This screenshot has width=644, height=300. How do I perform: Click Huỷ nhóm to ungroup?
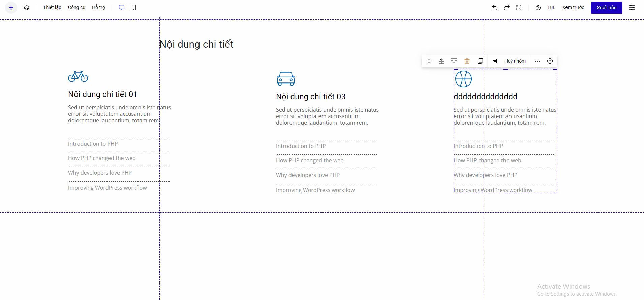point(515,61)
